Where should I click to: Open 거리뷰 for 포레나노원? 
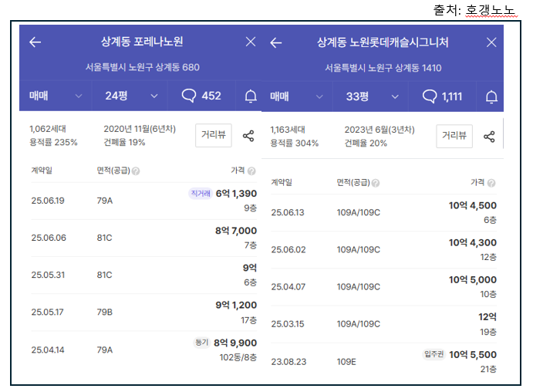tap(214, 135)
